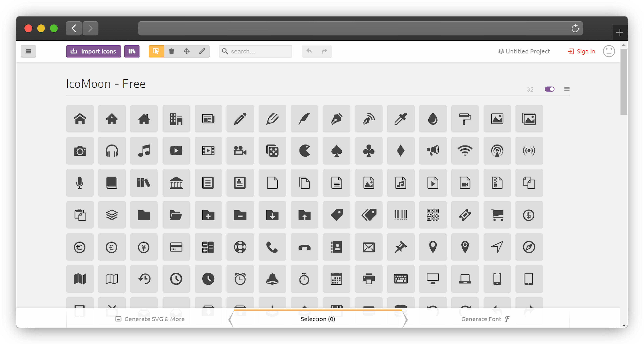Select the paint roller icon
Viewport: 644px width, 344px height.
coord(465,119)
